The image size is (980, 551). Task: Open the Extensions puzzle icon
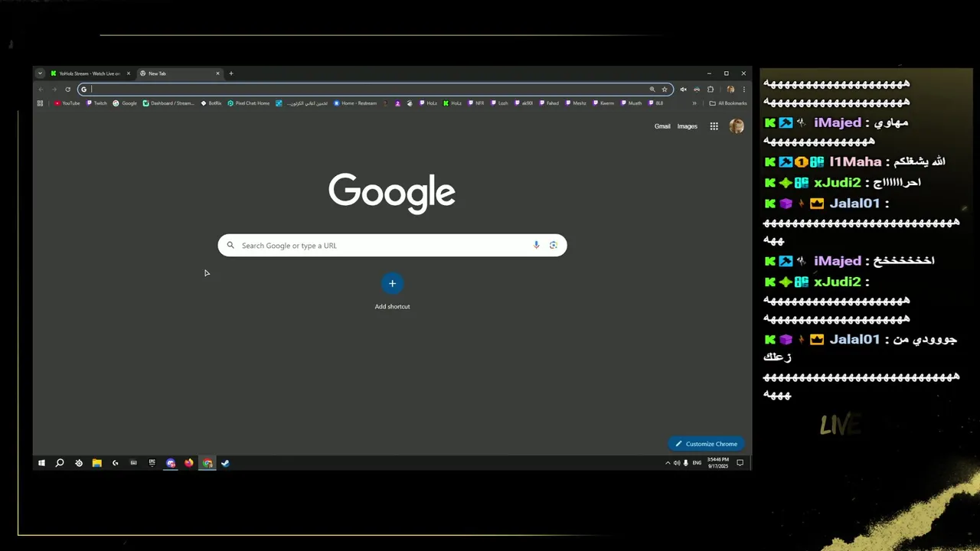point(710,89)
